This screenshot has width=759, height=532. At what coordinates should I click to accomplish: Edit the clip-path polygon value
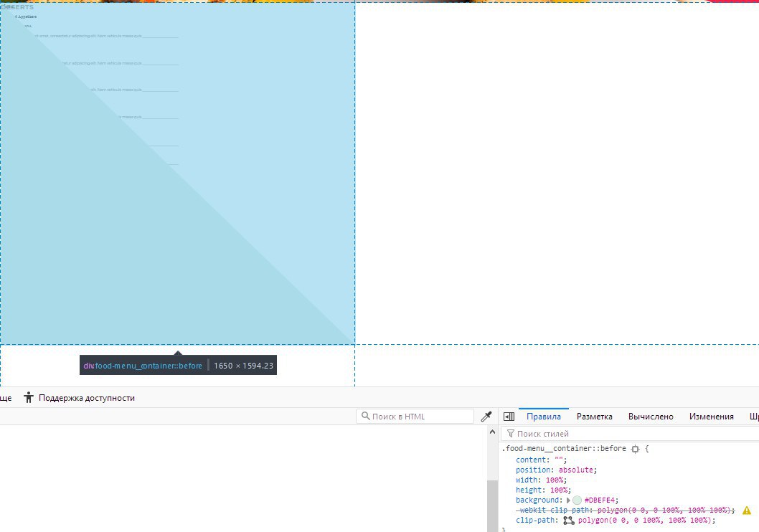[x=645, y=521]
